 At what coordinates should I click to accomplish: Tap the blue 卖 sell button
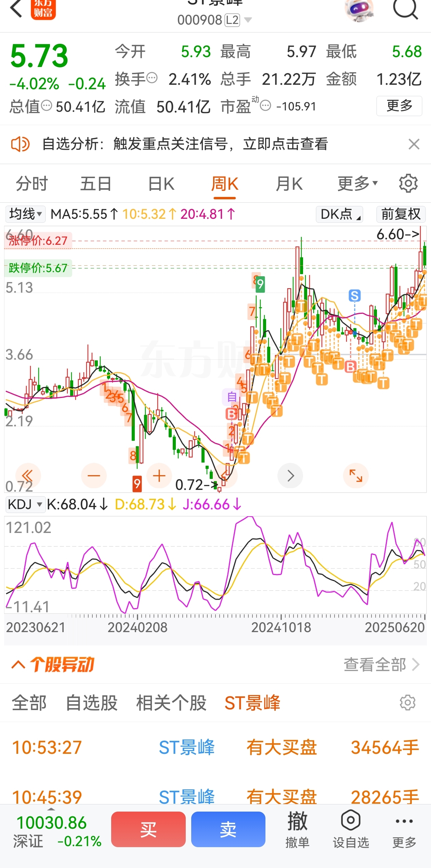tap(228, 829)
